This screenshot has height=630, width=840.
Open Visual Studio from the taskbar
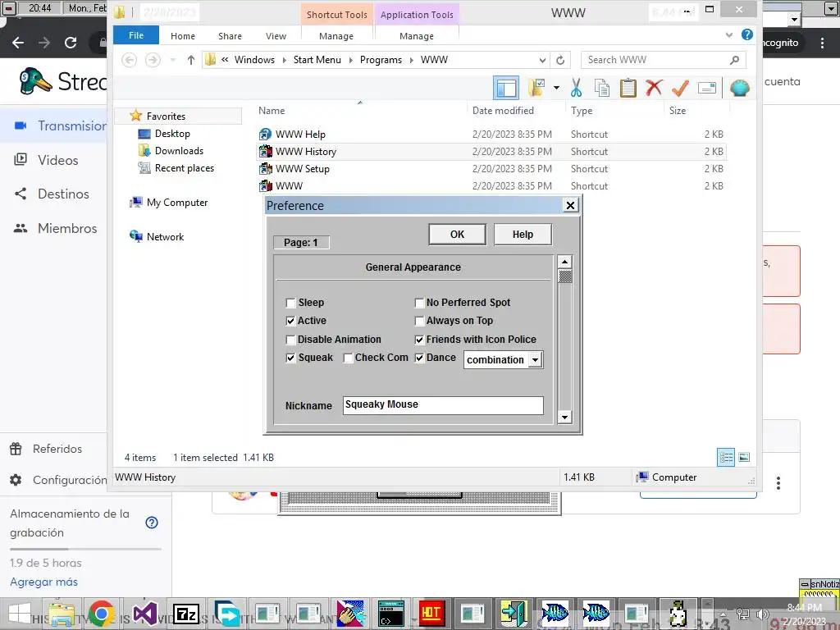point(144,614)
